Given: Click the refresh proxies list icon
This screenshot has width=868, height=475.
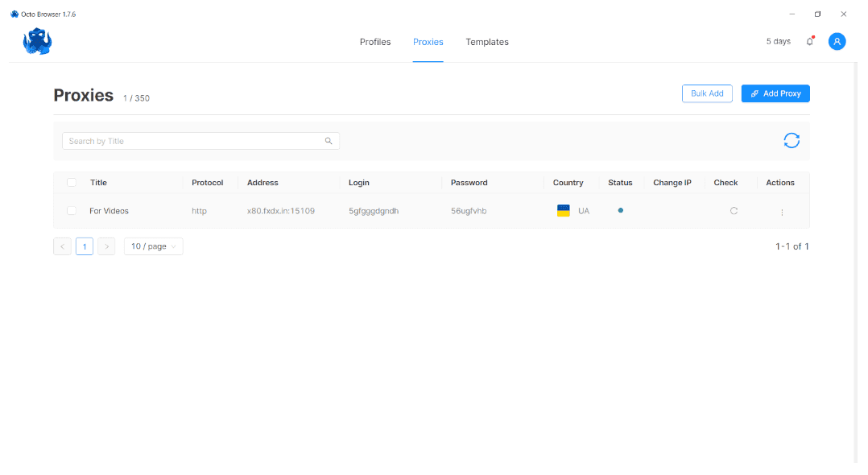Looking at the screenshot, I should click(x=792, y=141).
